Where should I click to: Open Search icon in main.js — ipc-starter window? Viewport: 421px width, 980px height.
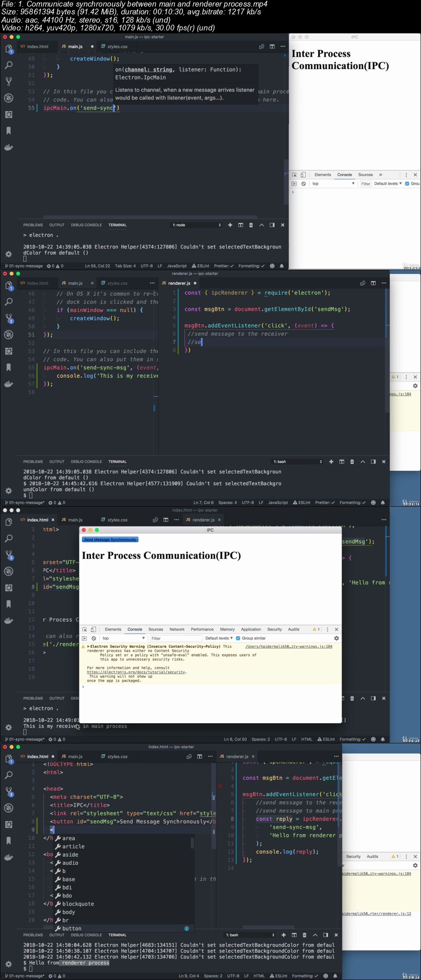(x=9, y=65)
